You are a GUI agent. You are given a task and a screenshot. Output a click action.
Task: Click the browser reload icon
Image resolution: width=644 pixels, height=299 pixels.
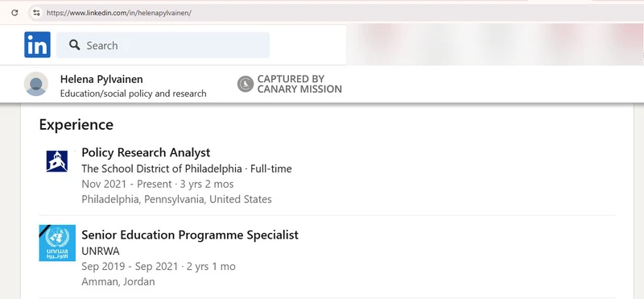(x=14, y=13)
